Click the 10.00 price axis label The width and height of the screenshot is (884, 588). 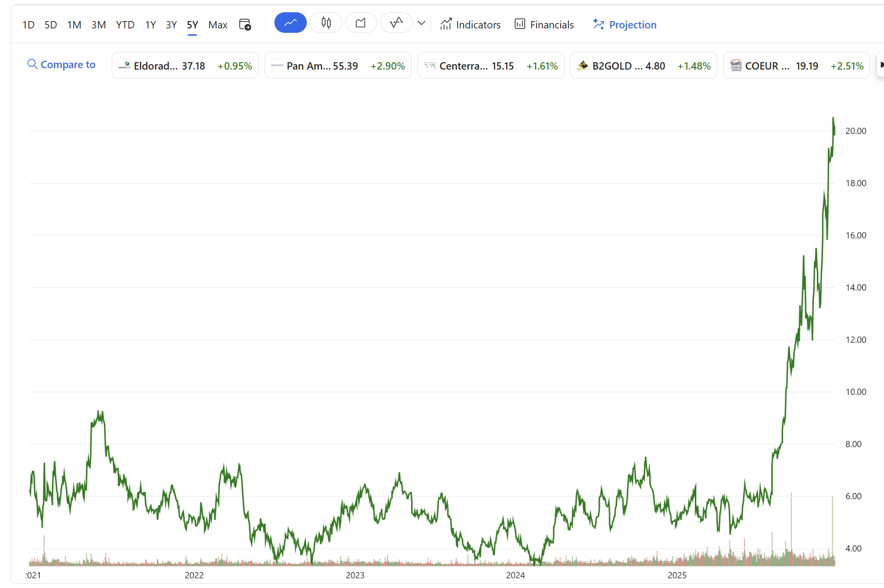tap(856, 392)
